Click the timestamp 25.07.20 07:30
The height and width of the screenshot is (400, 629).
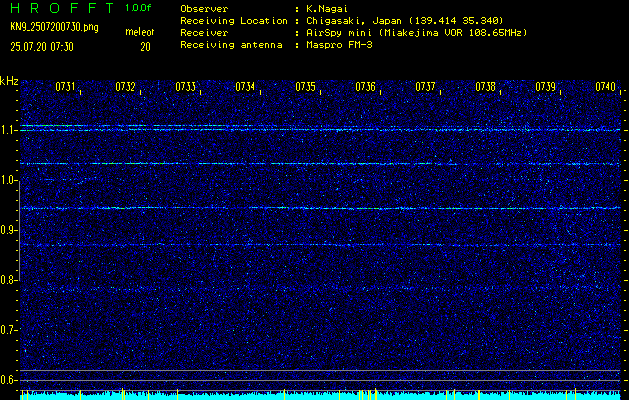click(42, 47)
